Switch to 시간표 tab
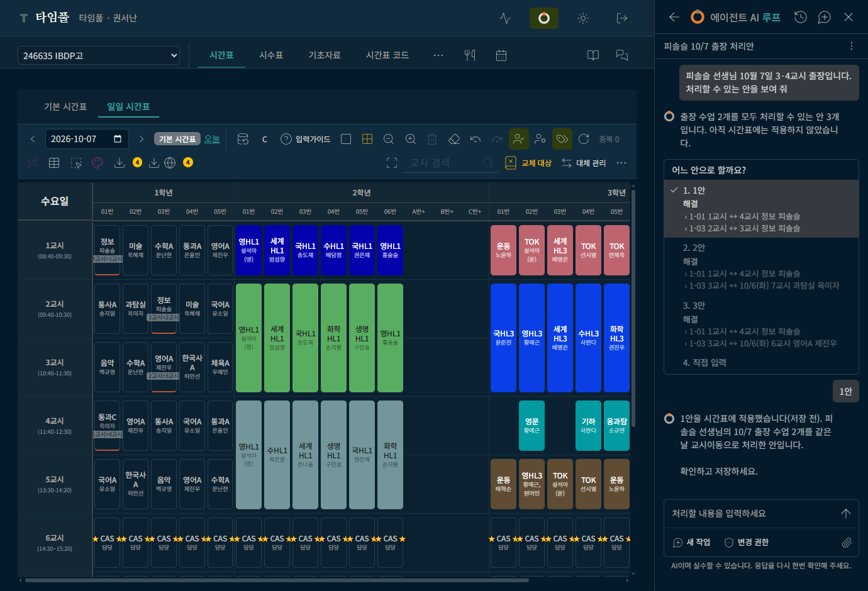 tap(221, 55)
